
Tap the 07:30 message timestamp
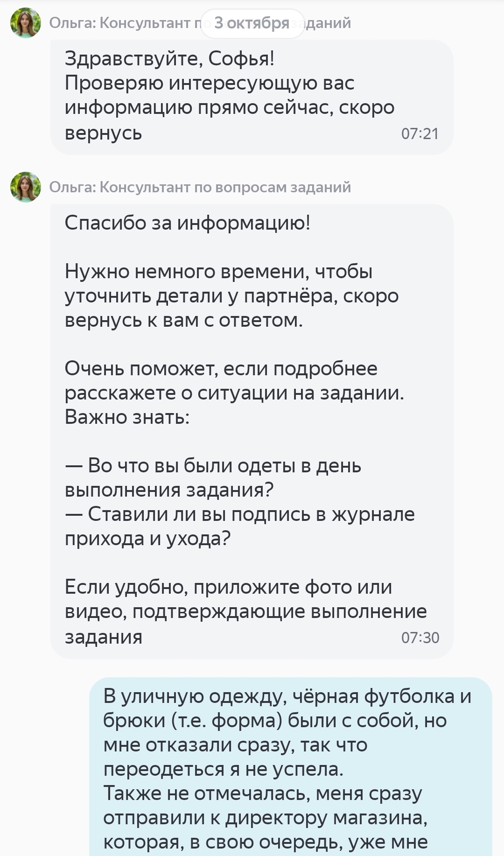420,638
